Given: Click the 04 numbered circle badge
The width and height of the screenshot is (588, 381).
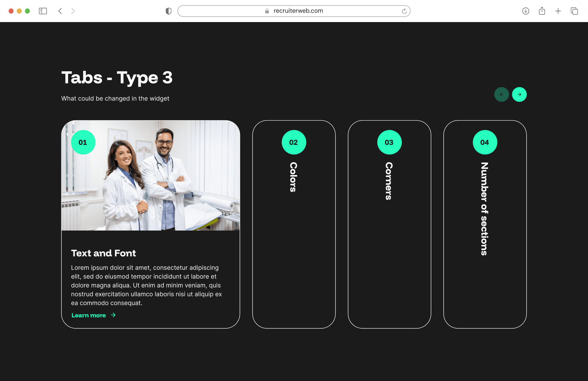Looking at the screenshot, I should pyautogui.click(x=485, y=142).
